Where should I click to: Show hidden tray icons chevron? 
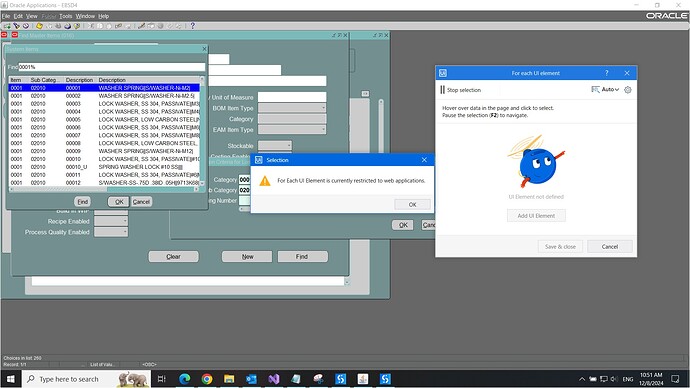click(x=582, y=379)
